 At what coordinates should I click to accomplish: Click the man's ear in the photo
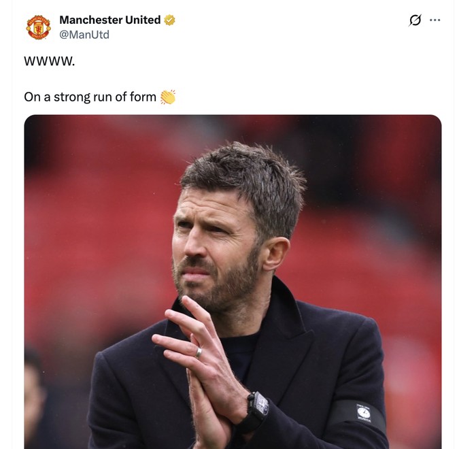[275, 253]
